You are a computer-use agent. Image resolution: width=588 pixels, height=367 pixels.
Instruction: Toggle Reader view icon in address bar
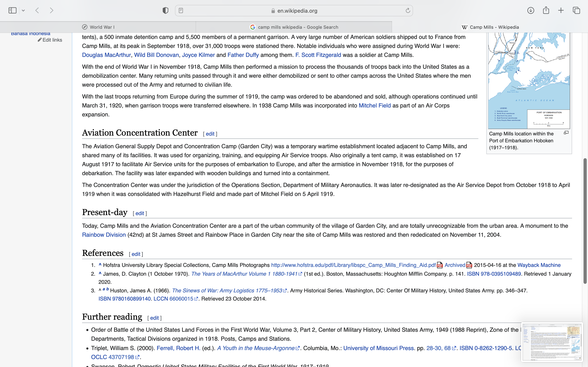click(181, 10)
